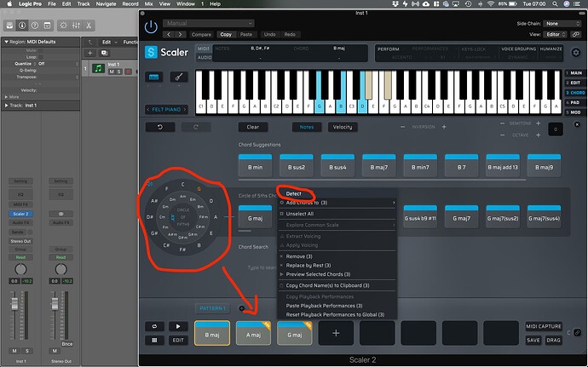
Task: Collapse the Region MIDI Defaults triangle
Action: [6, 42]
